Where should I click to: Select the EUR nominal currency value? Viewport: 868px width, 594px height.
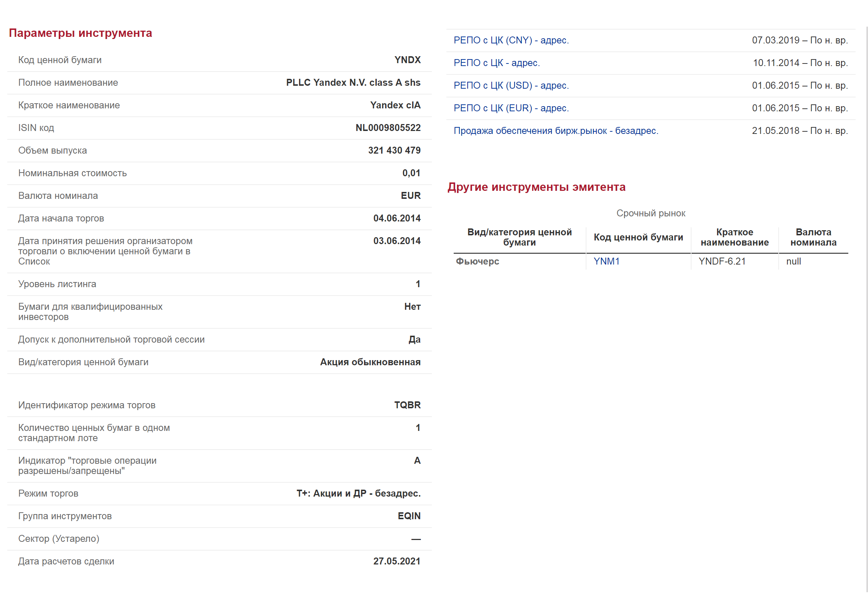click(x=410, y=195)
